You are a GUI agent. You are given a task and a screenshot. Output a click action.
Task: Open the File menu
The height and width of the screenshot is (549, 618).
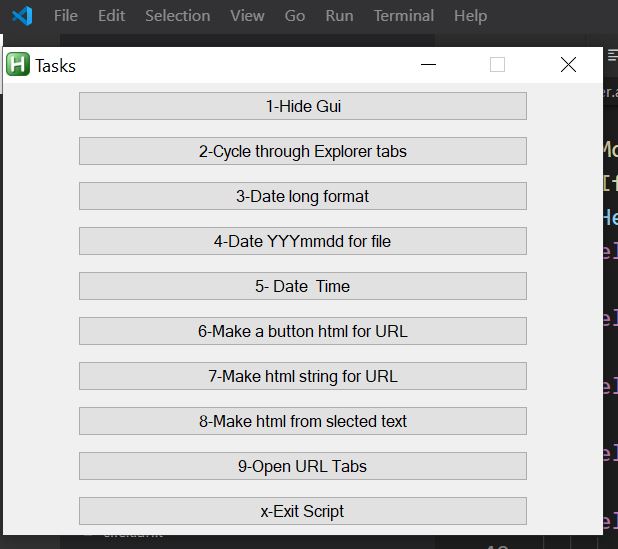click(65, 16)
